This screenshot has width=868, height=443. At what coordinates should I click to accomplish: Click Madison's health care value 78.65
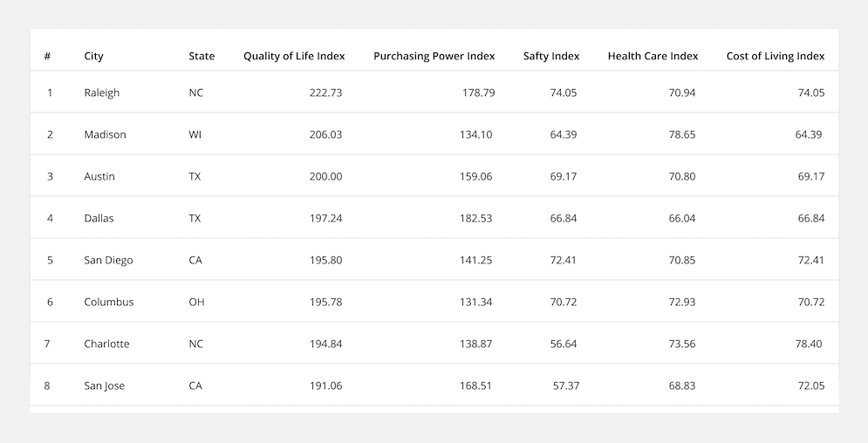coord(682,134)
